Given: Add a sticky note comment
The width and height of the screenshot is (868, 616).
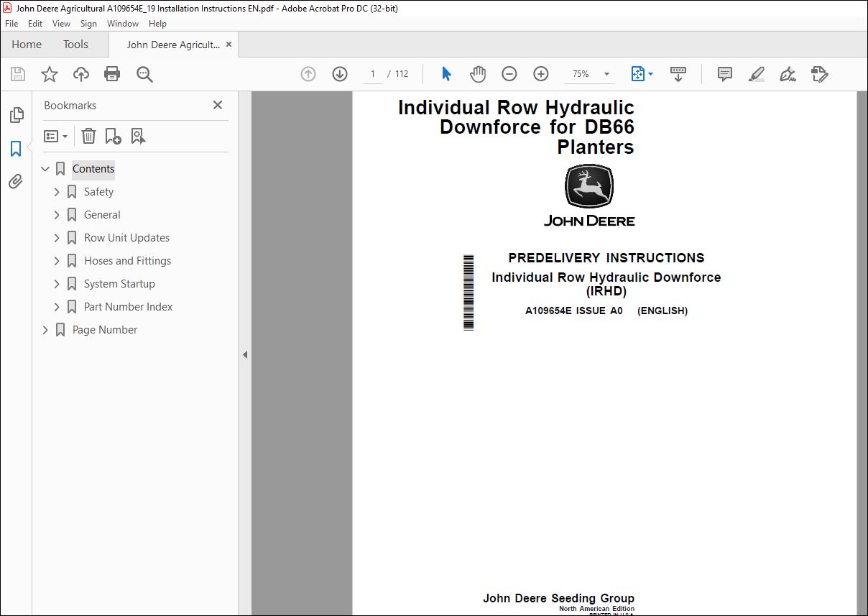Looking at the screenshot, I should tap(725, 74).
